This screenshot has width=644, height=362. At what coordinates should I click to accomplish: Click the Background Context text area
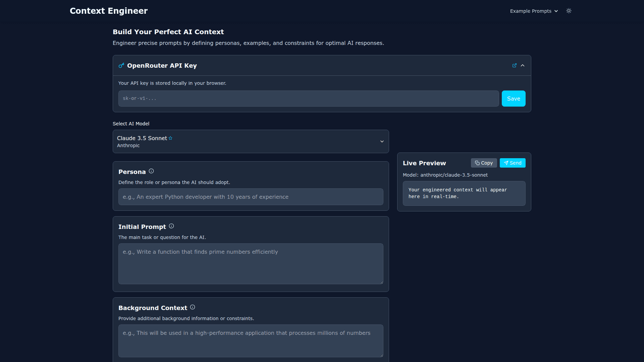pos(251,341)
